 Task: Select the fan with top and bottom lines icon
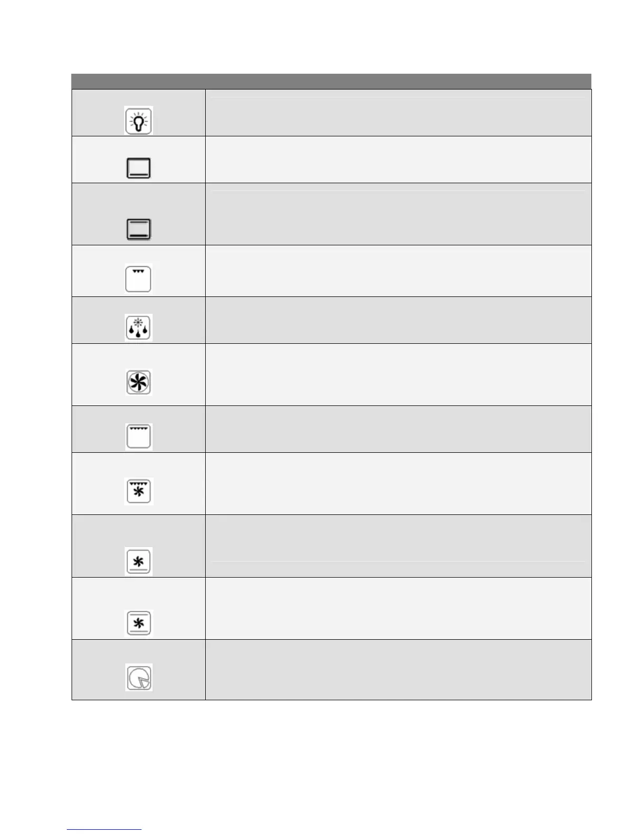138,623
